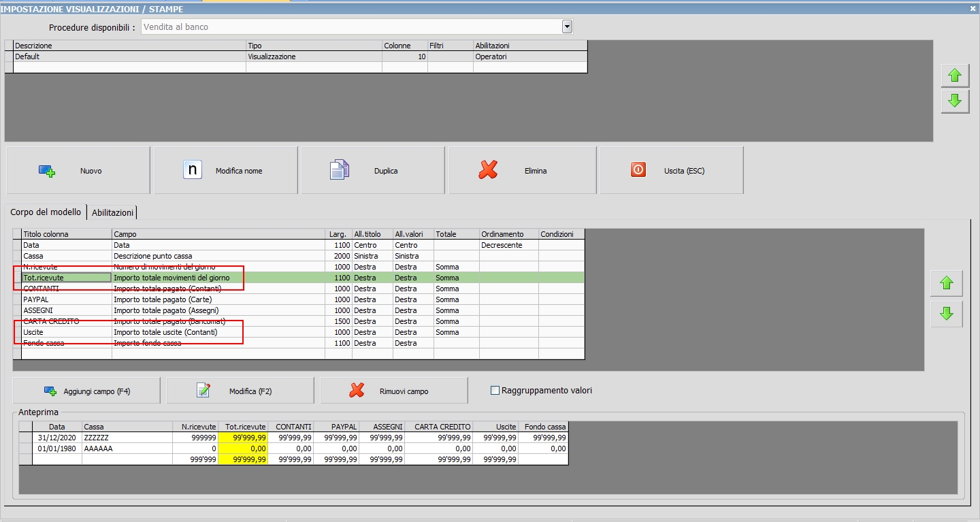Click the Titolo colonna header
This screenshot has width=980, height=522.
[x=67, y=234]
